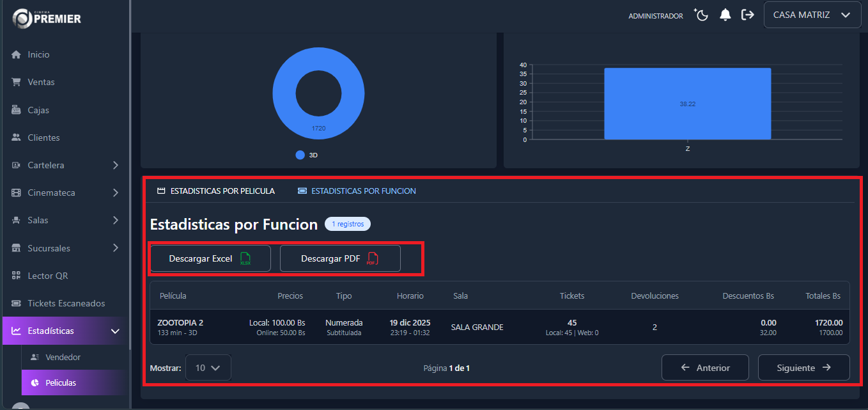Screen dimensions: 868x410
Task: Open Tickets Escaneados page
Action: click(x=66, y=303)
